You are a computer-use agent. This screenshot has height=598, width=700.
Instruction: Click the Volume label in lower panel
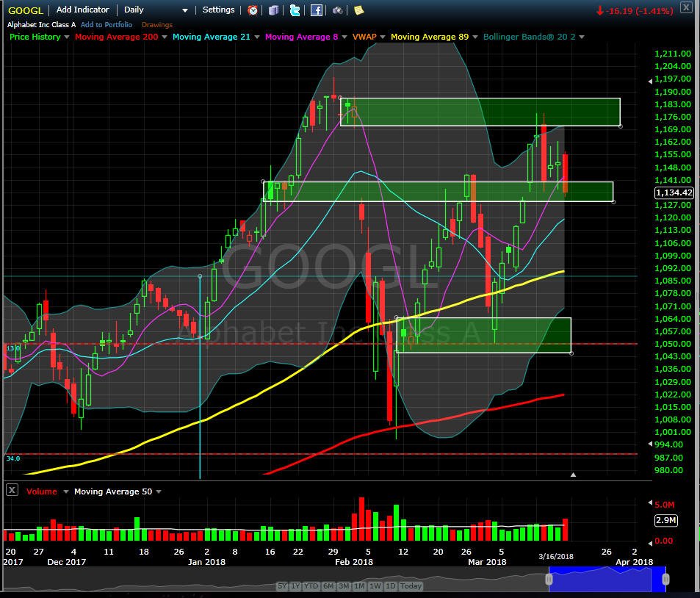tap(42, 491)
